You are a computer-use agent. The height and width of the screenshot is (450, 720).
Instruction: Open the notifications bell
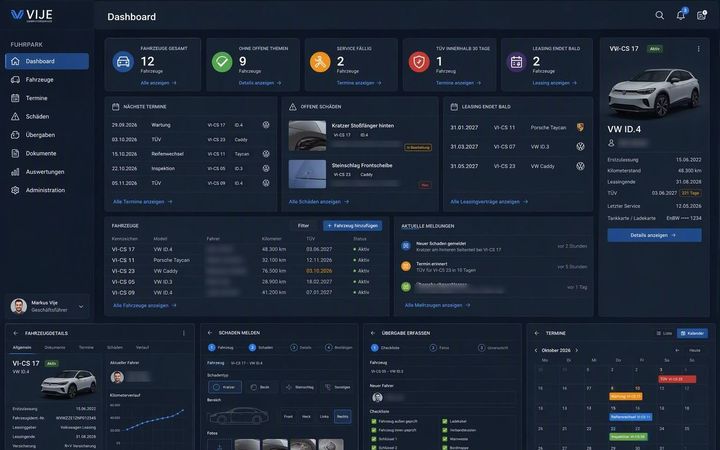(x=681, y=15)
